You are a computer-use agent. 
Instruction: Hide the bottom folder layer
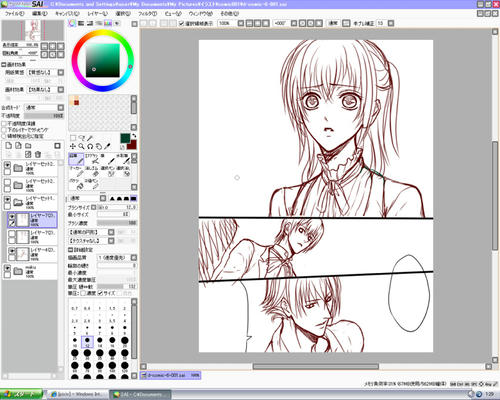tap(7, 268)
